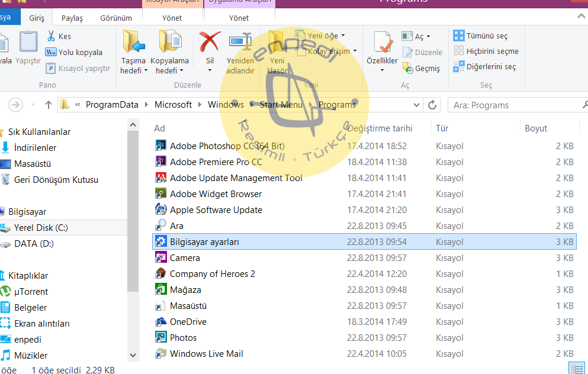
Task: Open the Paylaş ribbon tab
Action: click(72, 18)
